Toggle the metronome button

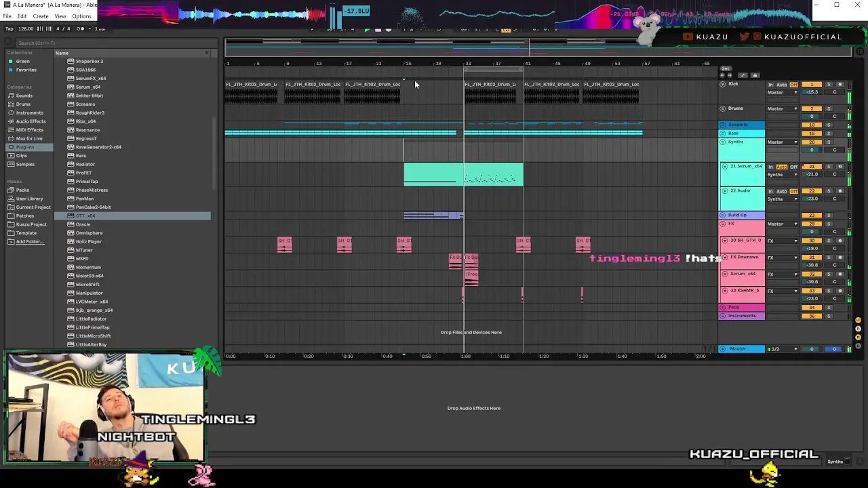81,28
